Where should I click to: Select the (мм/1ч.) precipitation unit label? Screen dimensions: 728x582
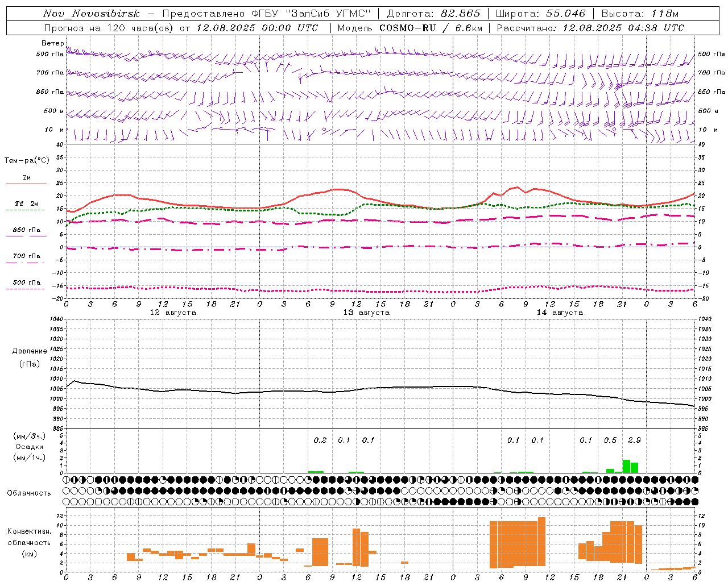click(30, 458)
